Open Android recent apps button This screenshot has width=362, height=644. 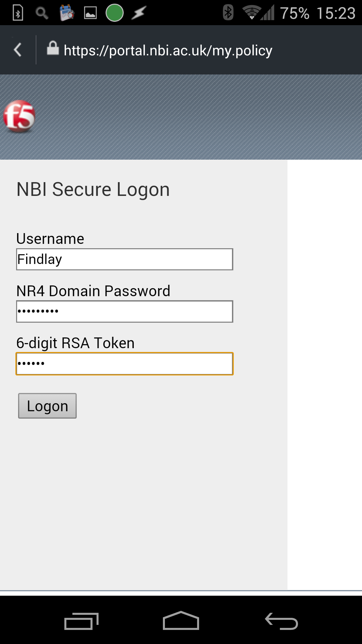(81, 621)
